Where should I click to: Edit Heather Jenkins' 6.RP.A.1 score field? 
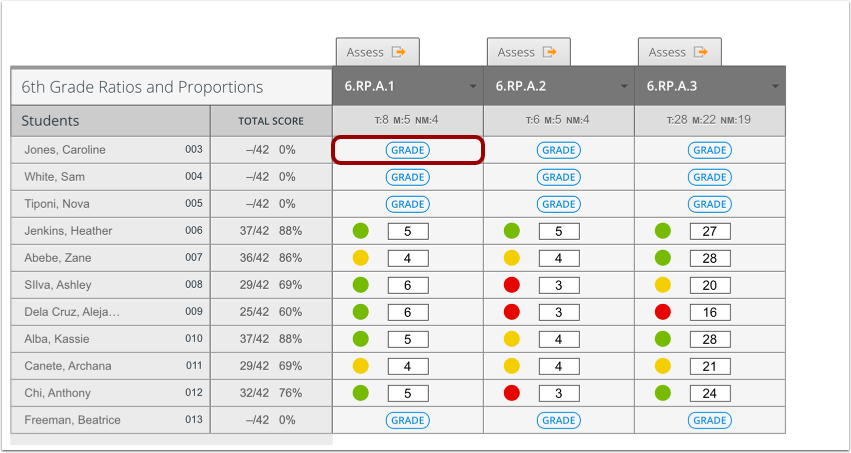pyautogui.click(x=408, y=231)
